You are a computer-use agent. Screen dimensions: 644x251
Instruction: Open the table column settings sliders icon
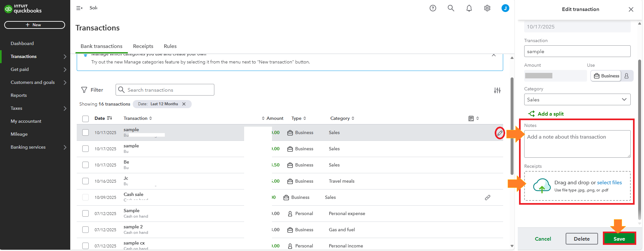(497, 90)
